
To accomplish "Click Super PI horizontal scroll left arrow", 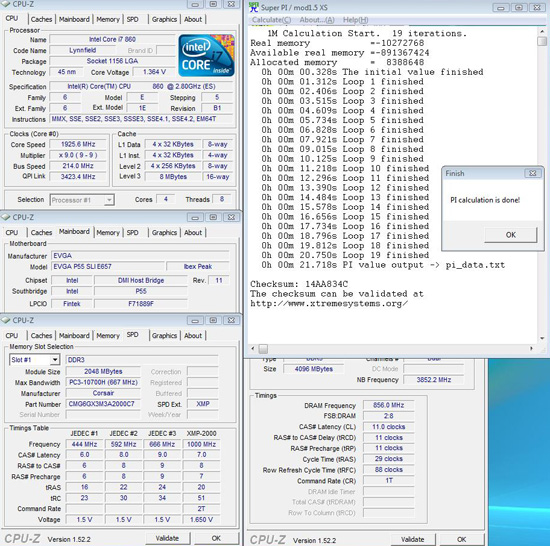I will point(253,349).
